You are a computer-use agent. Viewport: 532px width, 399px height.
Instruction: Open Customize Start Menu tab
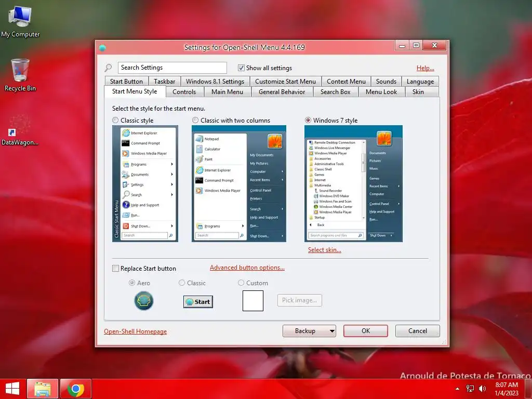click(285, 82)
